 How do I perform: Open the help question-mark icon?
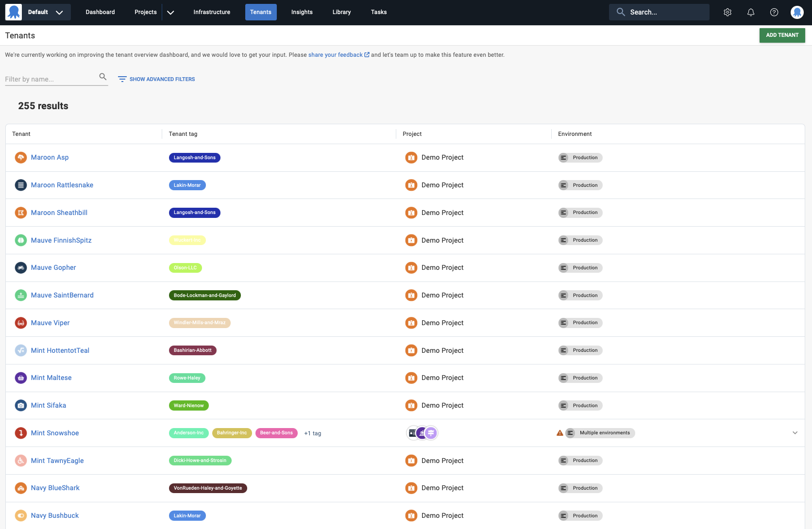(774, 12)
